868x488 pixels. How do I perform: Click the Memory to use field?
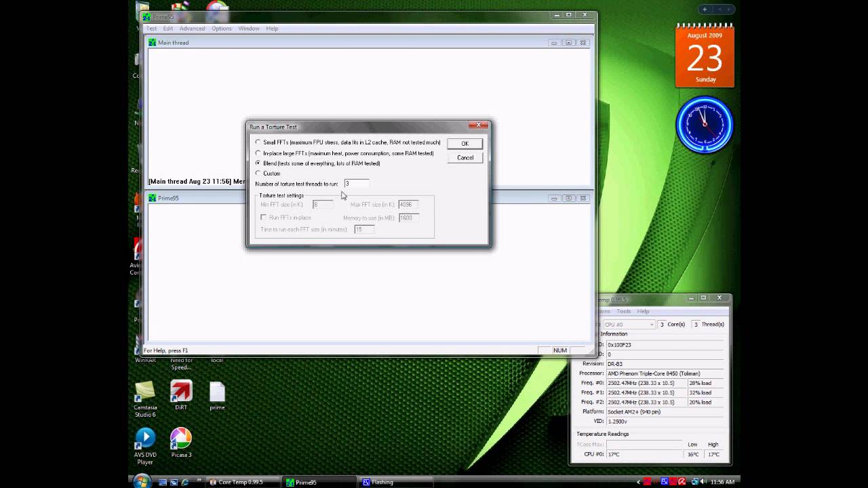tap(408, 218)
